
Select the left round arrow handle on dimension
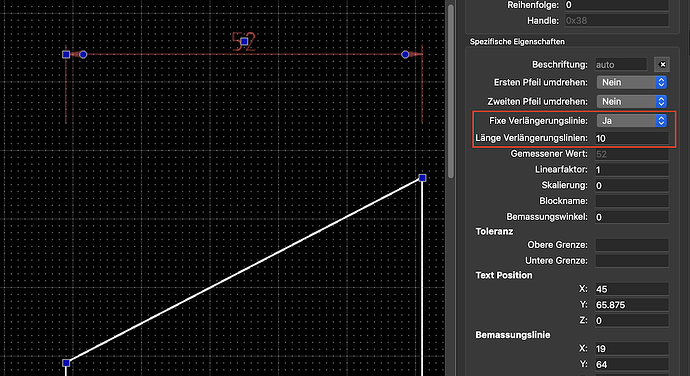point(83,55)
